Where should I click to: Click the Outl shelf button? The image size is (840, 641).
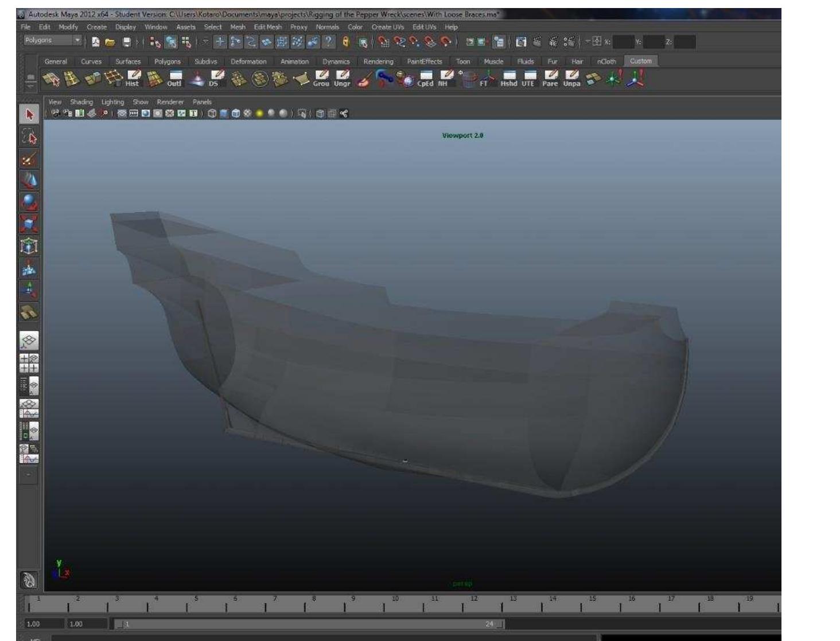point(174,79)
